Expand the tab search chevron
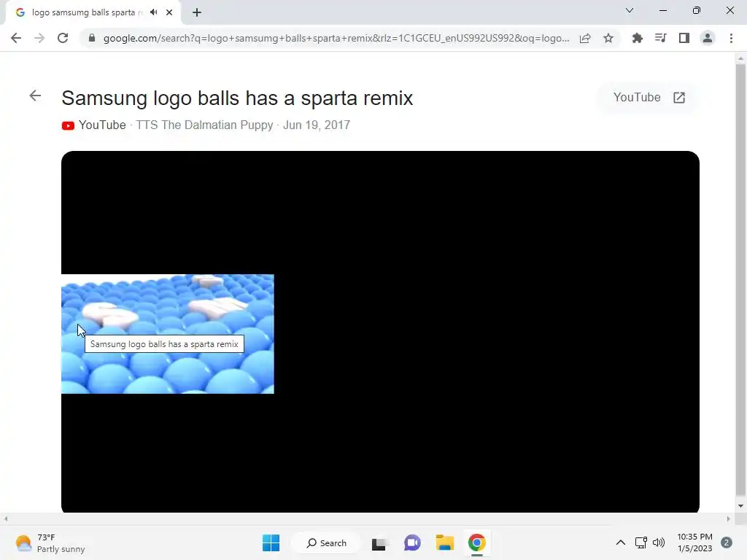747x560 pixels. tap(630, 10)
